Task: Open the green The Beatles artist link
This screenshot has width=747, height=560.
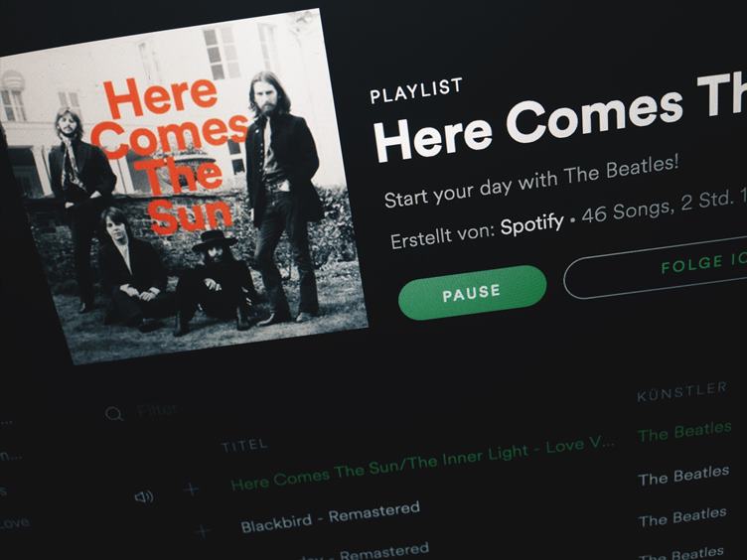Action: click(684, 432)
